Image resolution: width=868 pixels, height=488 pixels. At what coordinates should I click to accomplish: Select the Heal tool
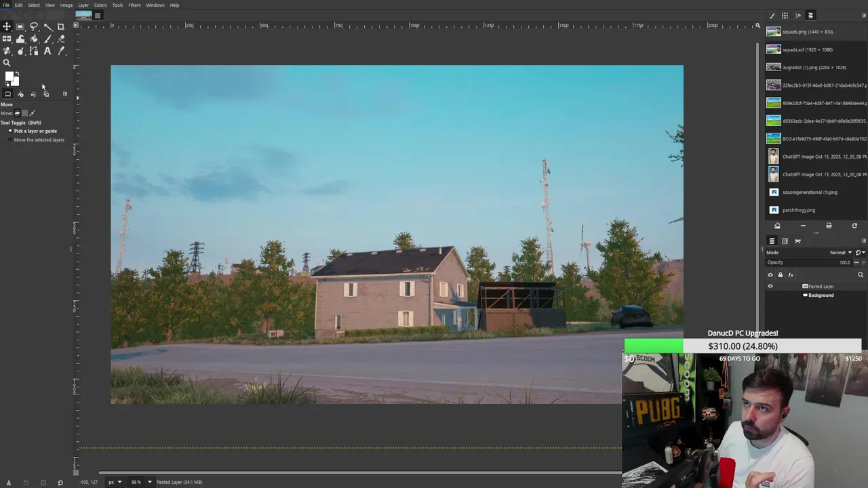[7, 51]
